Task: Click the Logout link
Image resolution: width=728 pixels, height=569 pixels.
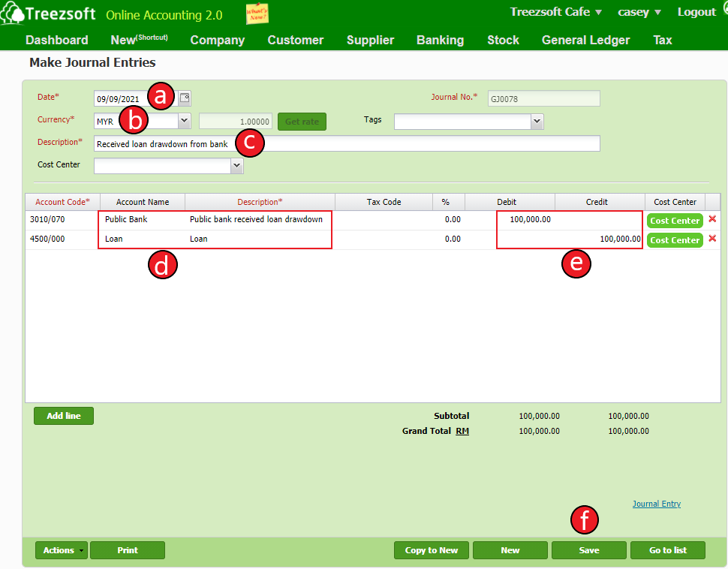Action: (x=696, y=12)
